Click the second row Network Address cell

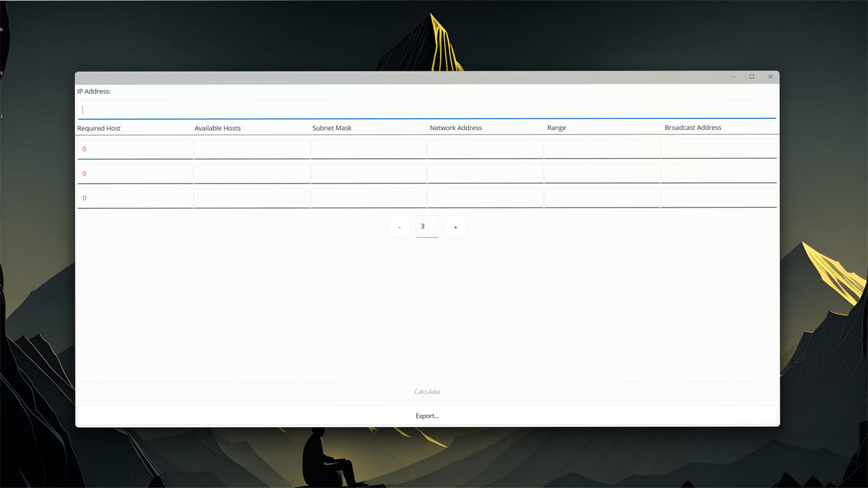(485, 173)
